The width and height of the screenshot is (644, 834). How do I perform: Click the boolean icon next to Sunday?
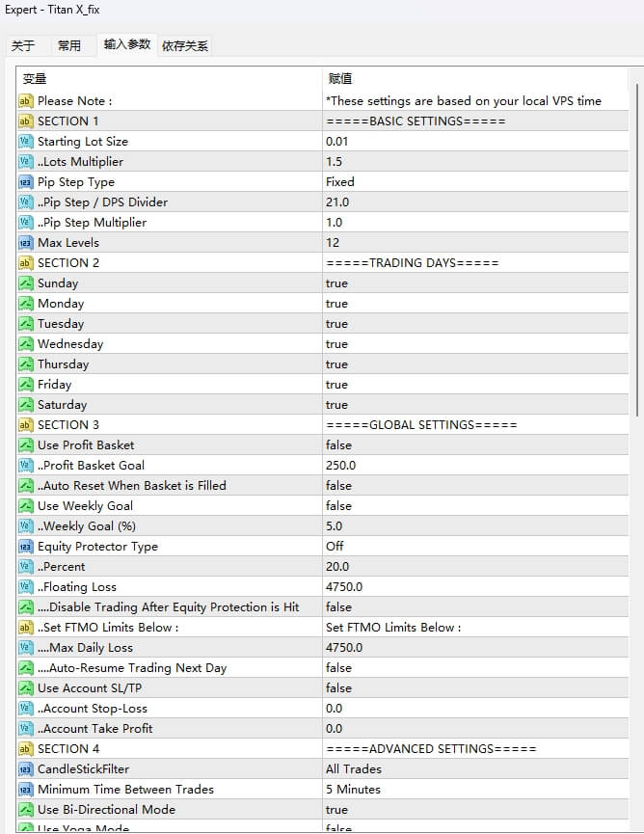pyautogui.click(x=26, y=283)
